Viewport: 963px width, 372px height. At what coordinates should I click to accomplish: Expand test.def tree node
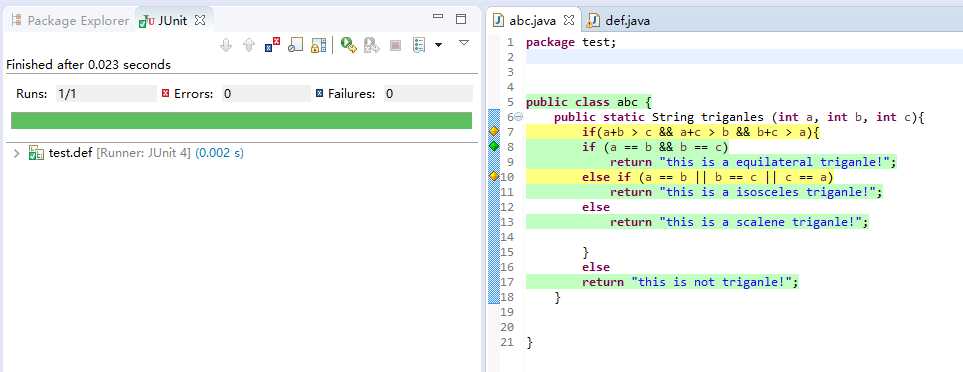point(17,153)
